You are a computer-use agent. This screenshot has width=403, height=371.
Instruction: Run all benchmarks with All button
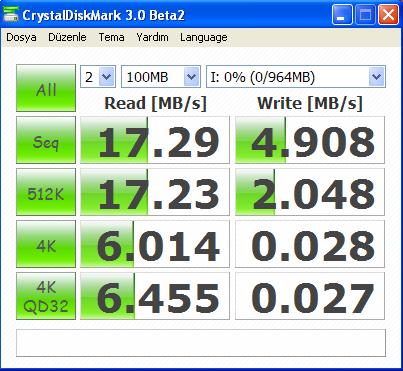pos(46,88)
